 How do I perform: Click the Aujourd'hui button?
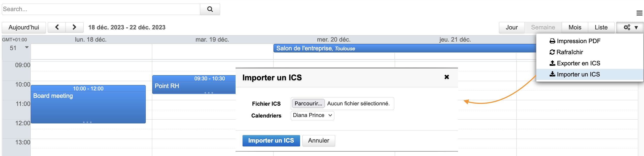click(x=24, y=27)
